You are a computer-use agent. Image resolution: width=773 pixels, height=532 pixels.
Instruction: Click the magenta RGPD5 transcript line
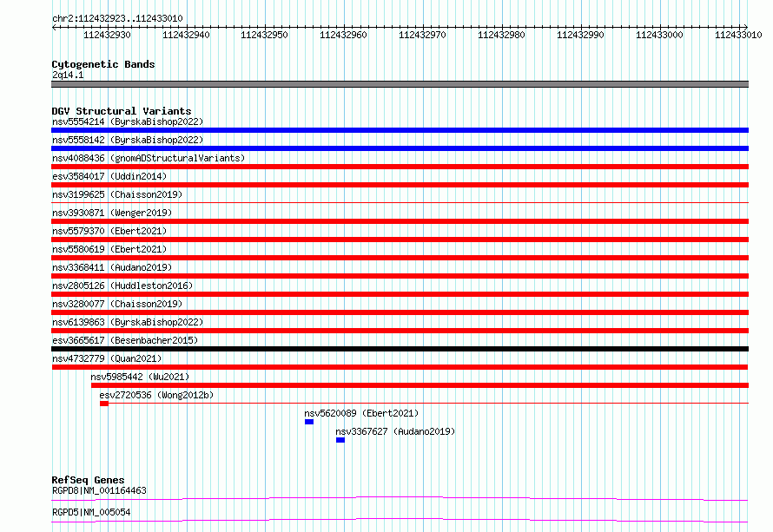pyautogui.click(x=400, y=520)
